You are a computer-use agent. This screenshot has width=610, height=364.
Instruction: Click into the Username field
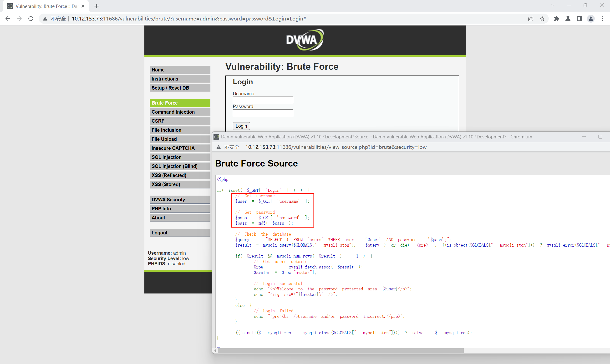pos(263,100)
